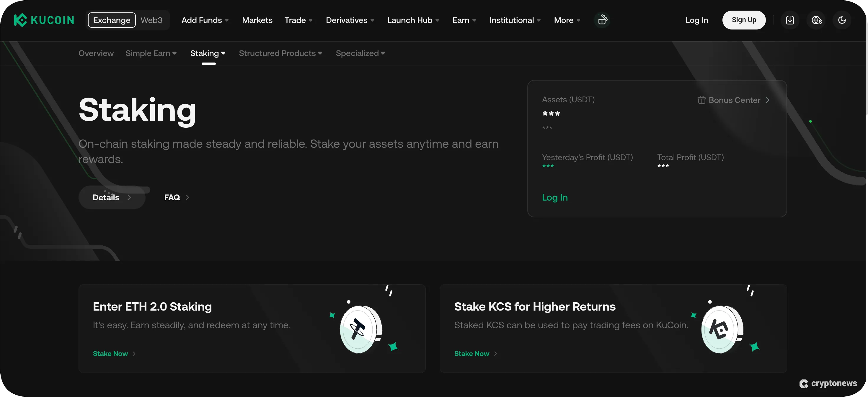Open the gift rewards icon in the header
Image resolution: width=868 pixels, height=397 pixels.
click(x=602, y=20)
